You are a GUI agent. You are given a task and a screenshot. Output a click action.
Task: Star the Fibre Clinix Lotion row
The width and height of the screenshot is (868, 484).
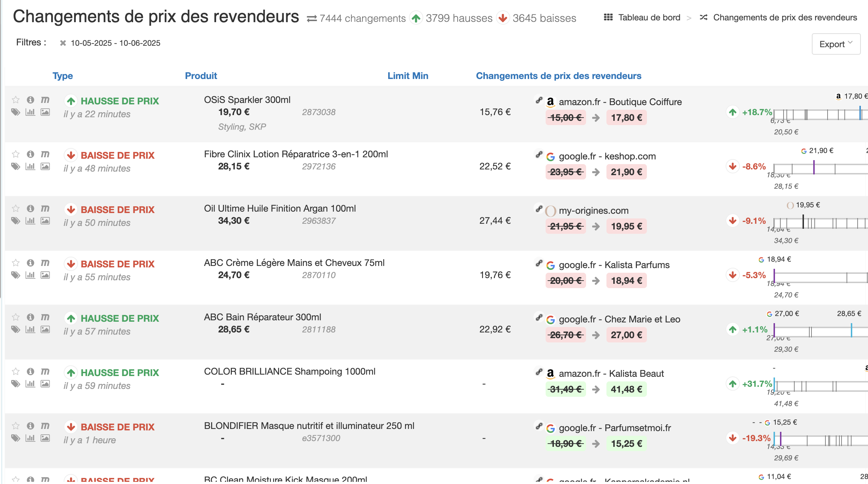pos(15,154)
